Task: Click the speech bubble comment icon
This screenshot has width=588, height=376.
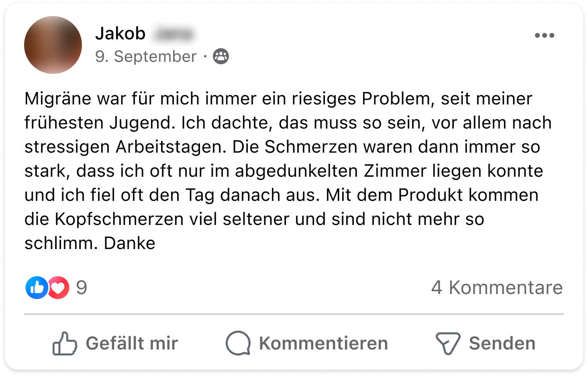Action: (x=238, y=343)
